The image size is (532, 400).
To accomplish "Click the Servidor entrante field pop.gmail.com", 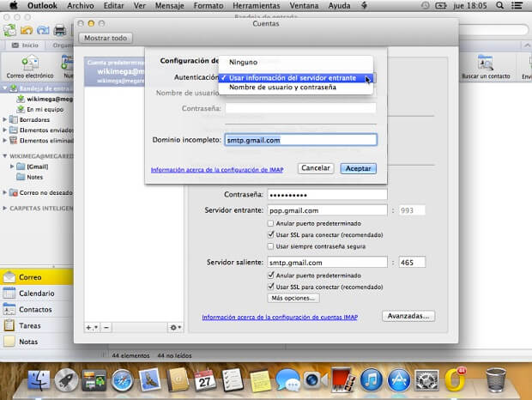I will (x=327, y=210).
